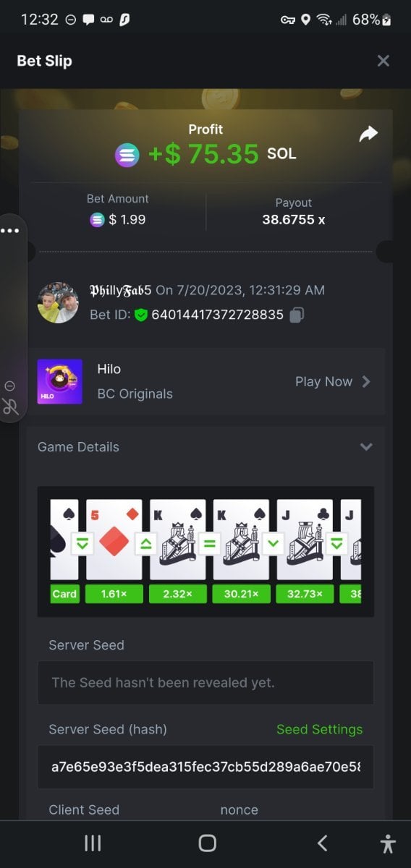Screen dimensions: 411x868
Task: Open Seed Settings link
Action: [319, 729]
